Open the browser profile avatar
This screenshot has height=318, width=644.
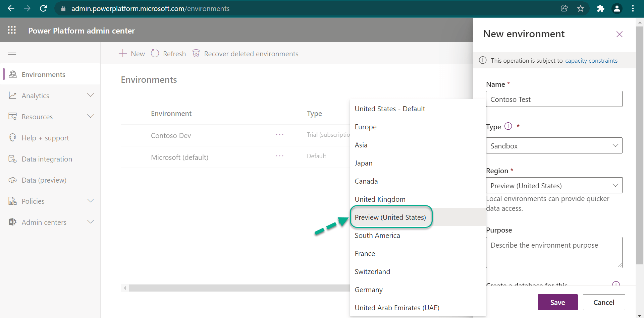coord(617,8)
